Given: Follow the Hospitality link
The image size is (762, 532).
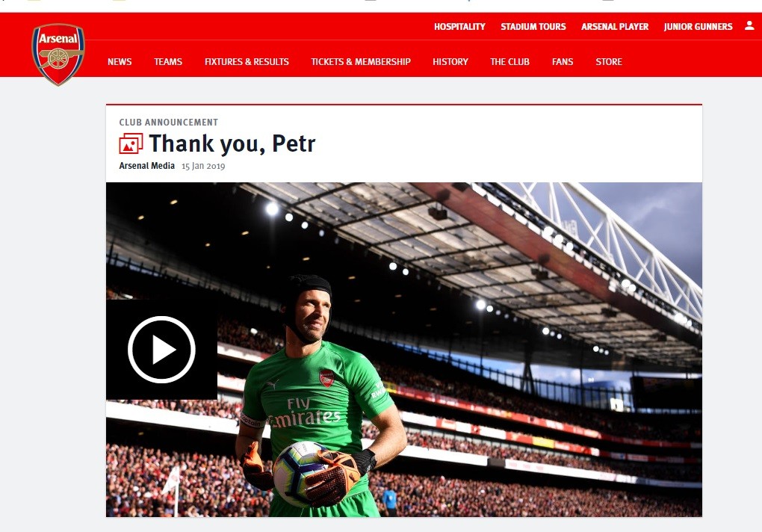Looking at the screenshot, I should point(459,27).
